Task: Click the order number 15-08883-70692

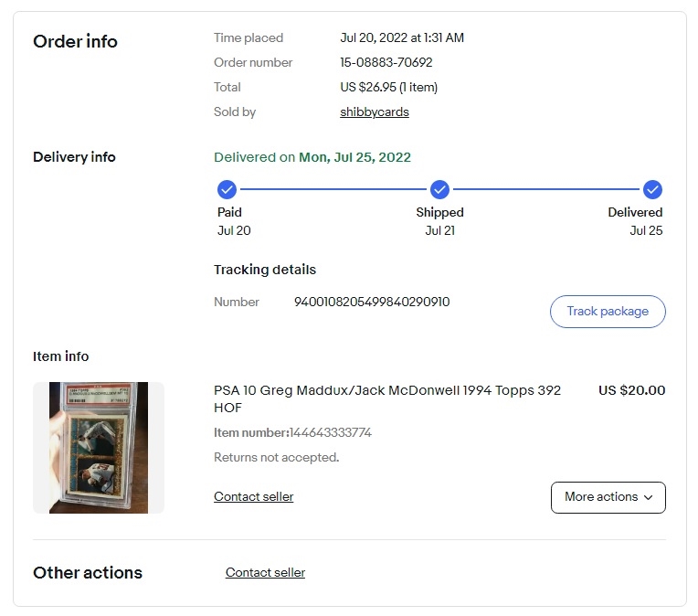Action: pos(386,62)
